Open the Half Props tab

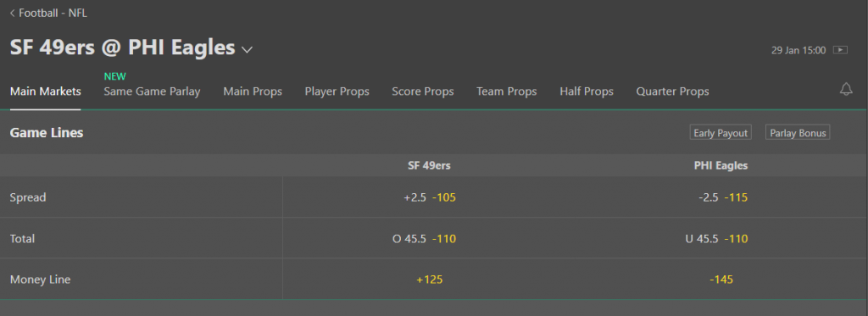(587, 91)
